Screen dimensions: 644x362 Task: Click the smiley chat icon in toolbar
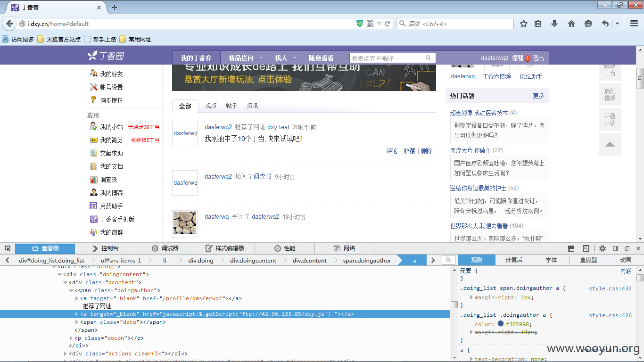(588, 24)
